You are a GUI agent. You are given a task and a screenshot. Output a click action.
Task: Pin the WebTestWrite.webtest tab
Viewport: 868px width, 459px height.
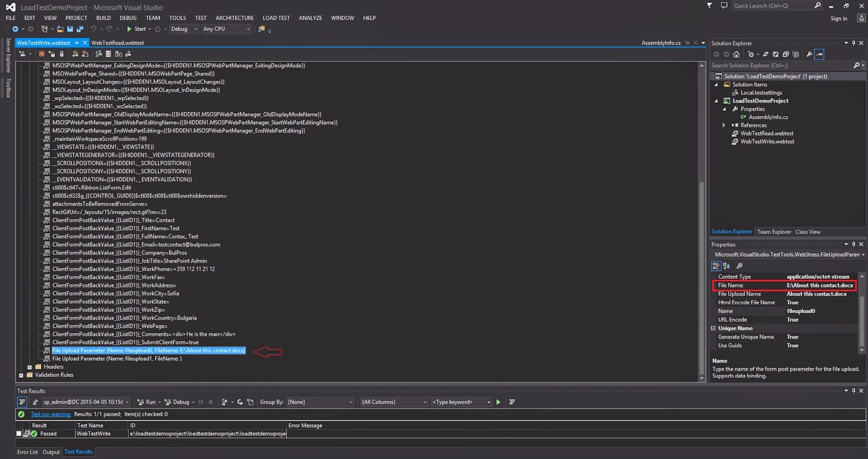tap(77, 43)
